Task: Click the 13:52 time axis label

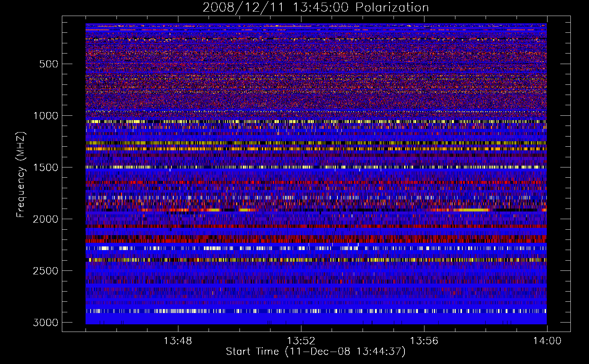Action: point(301,341)
